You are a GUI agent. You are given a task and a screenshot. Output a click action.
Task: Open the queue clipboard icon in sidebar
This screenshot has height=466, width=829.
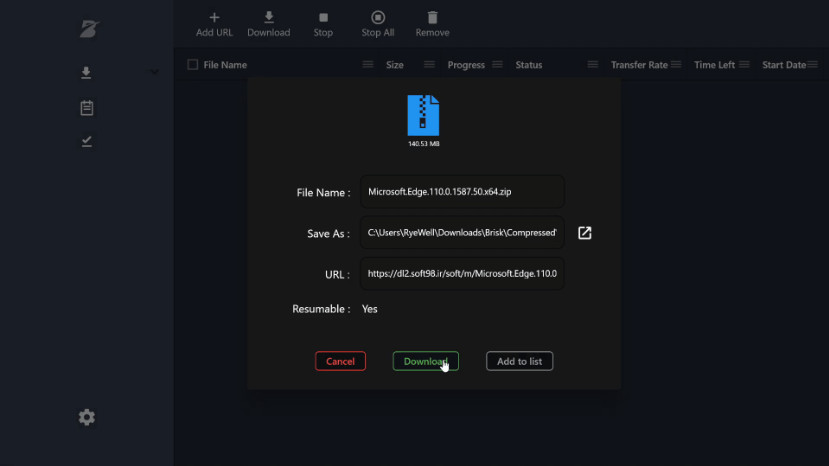[x=87, y=108]
